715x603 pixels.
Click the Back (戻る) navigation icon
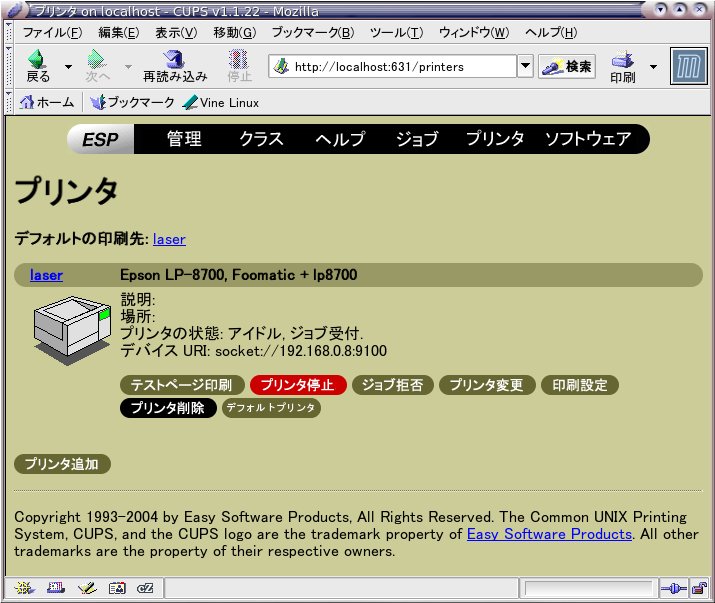pyautogui.click(x=38, y=66)
